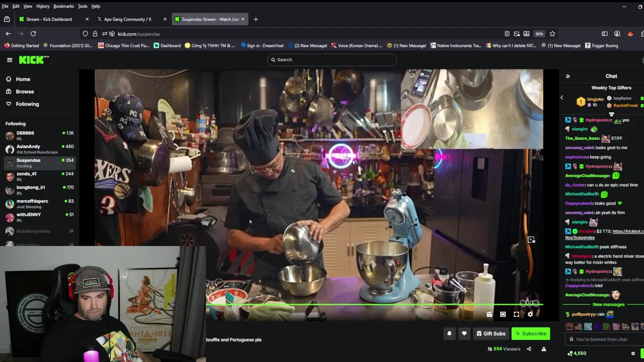Switch to Stream - Kick Dashboard tab
Screen dimensions: 644x362
tap(49, 19)
